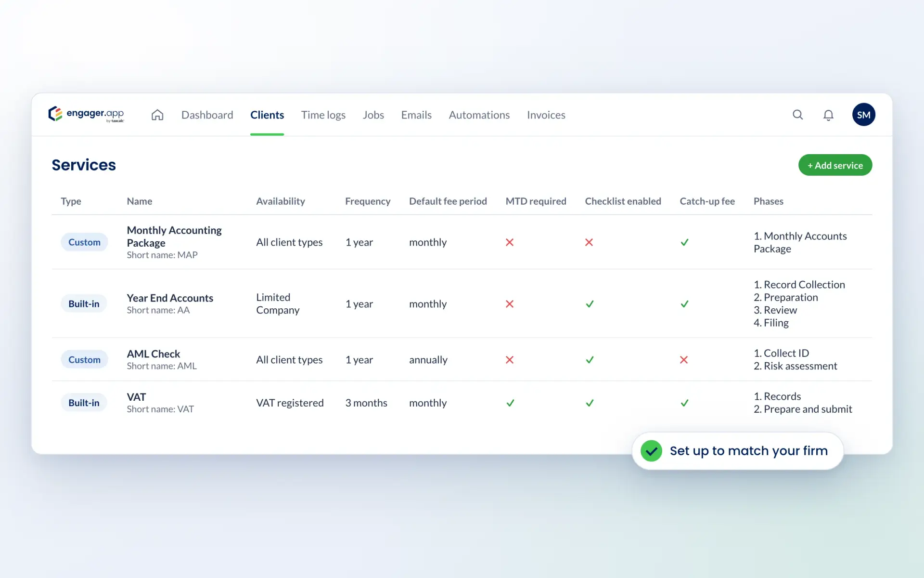Click 'Short name: AA' text
The height and width of the screenshot is (578, 924).
[158, 310]
